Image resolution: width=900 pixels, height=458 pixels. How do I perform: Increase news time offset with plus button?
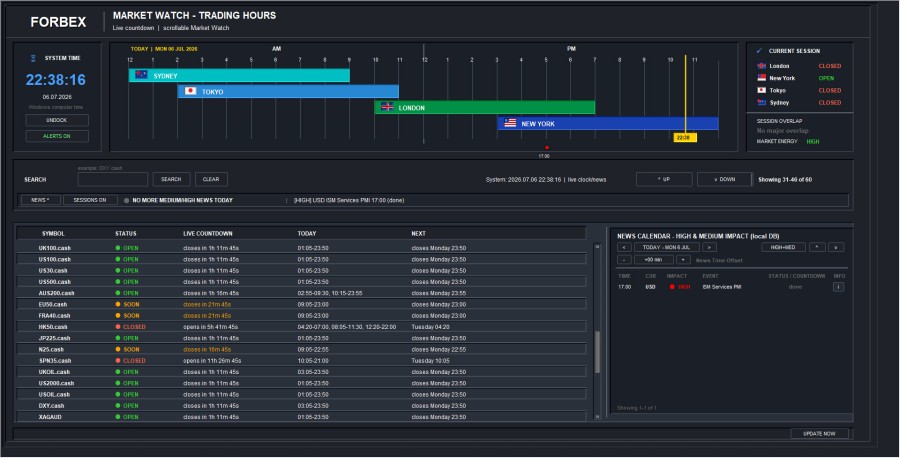[x=683, y=260]
